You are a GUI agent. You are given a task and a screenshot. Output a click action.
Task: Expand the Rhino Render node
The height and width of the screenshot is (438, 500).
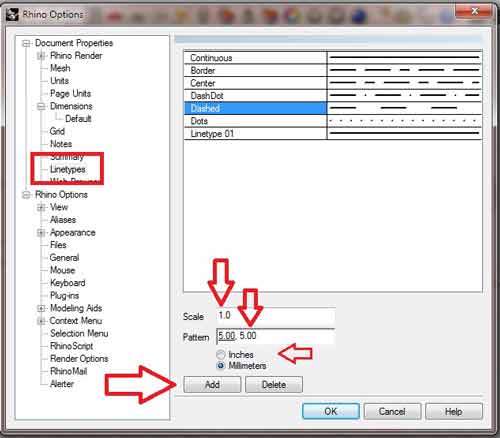pyautogui.click(x=41, y=56)
